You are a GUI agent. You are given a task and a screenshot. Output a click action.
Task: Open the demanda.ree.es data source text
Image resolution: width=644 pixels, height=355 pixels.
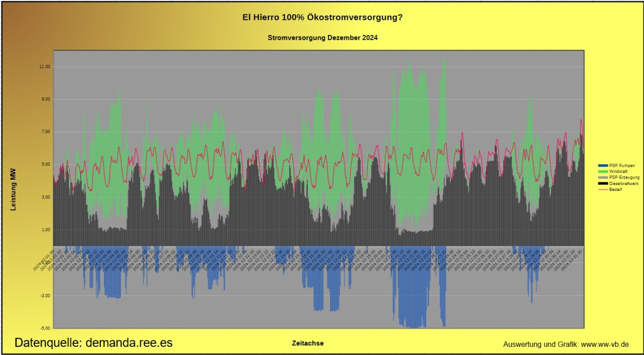tap(93, 343)
